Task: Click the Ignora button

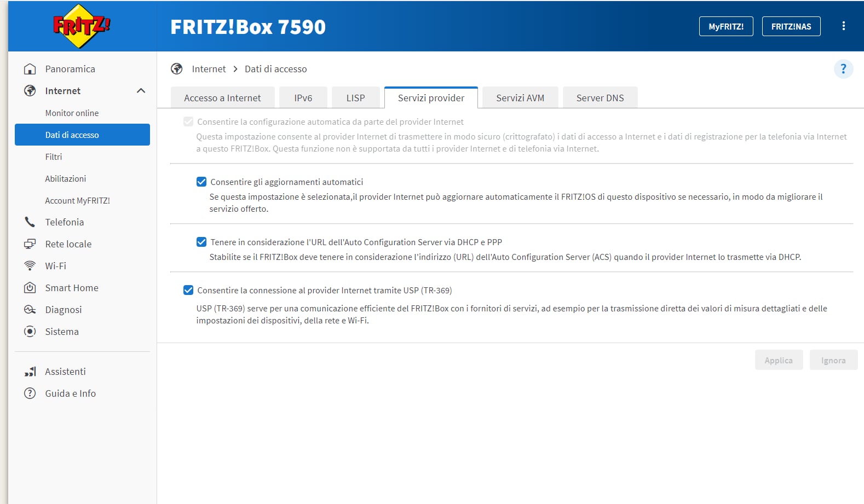Action: pos(833,360)
